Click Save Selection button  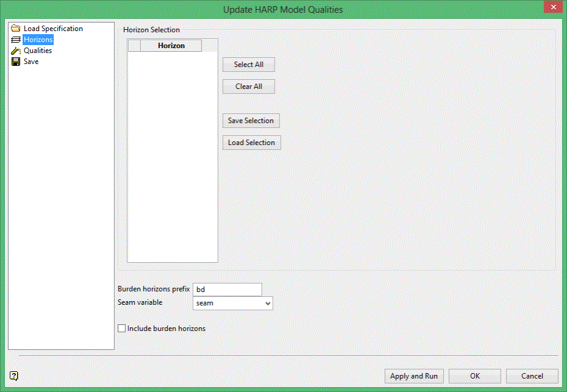[251, 121]
